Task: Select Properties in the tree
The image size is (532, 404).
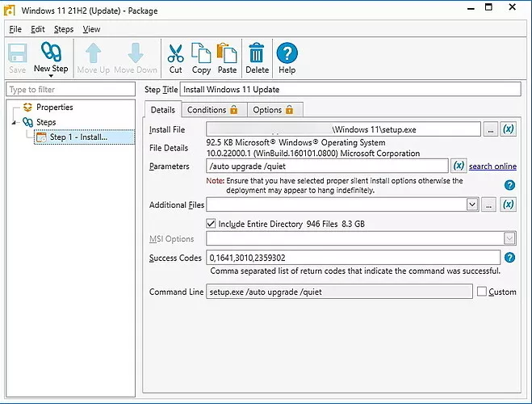Action: (55, 107)
